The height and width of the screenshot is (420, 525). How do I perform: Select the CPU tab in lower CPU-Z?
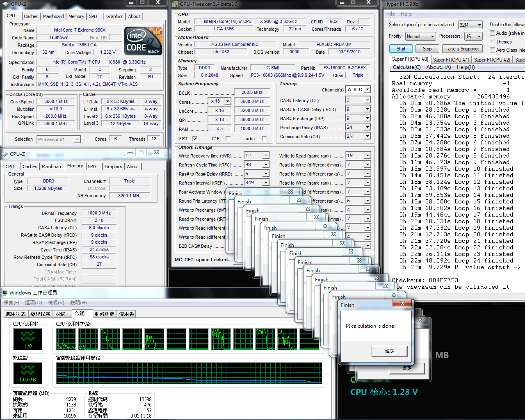pyautogui.click(x=10, y=167)
